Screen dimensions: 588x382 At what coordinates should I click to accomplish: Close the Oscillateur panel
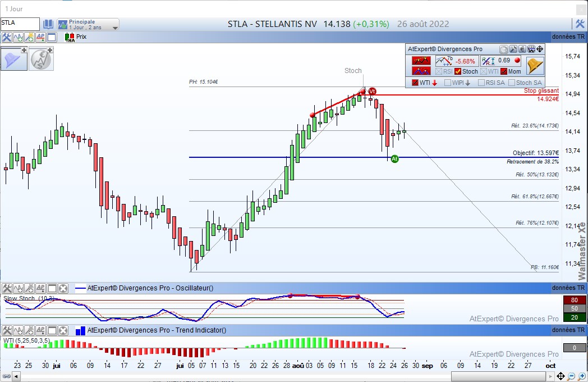coord(63,288)
